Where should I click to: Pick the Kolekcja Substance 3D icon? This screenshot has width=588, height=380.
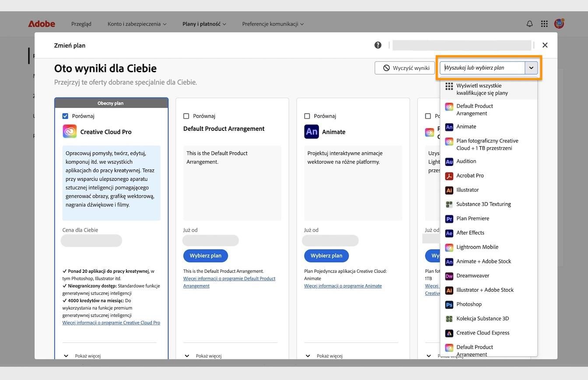click(x=449, y=319)
